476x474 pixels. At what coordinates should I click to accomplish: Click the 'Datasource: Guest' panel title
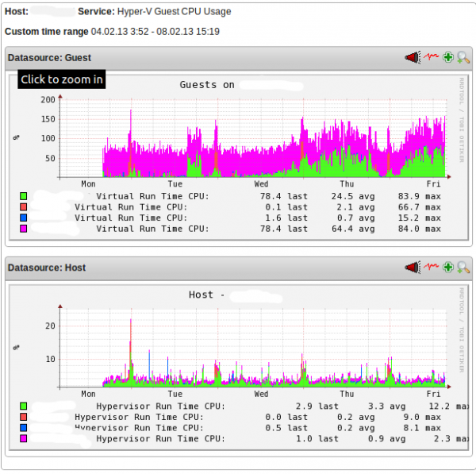click(x=49, y=58)
